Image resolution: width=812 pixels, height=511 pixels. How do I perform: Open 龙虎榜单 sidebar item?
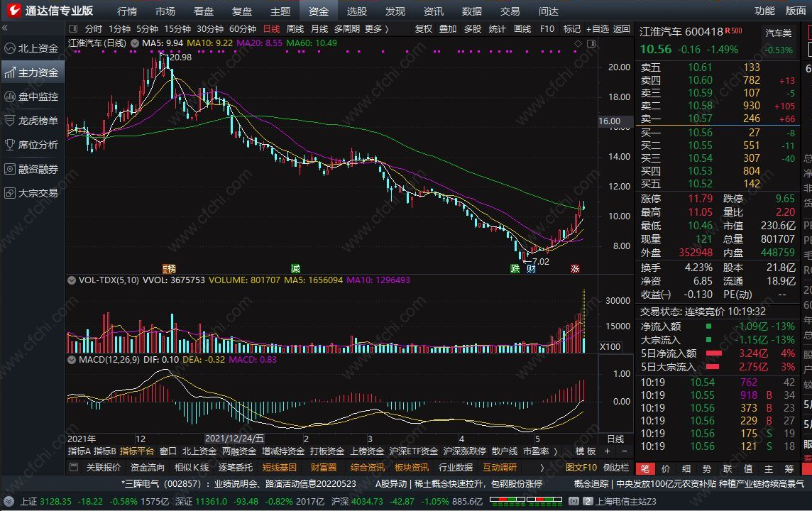click(32, 121)
